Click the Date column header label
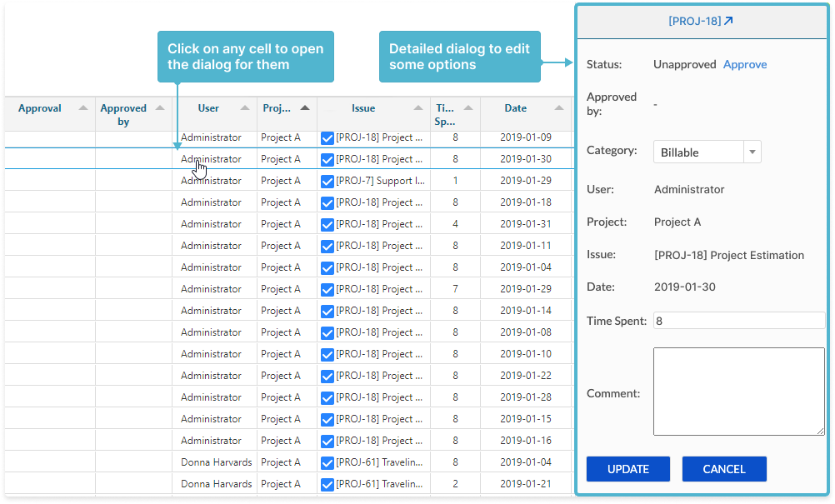835x504 pixels. (516, 108)
